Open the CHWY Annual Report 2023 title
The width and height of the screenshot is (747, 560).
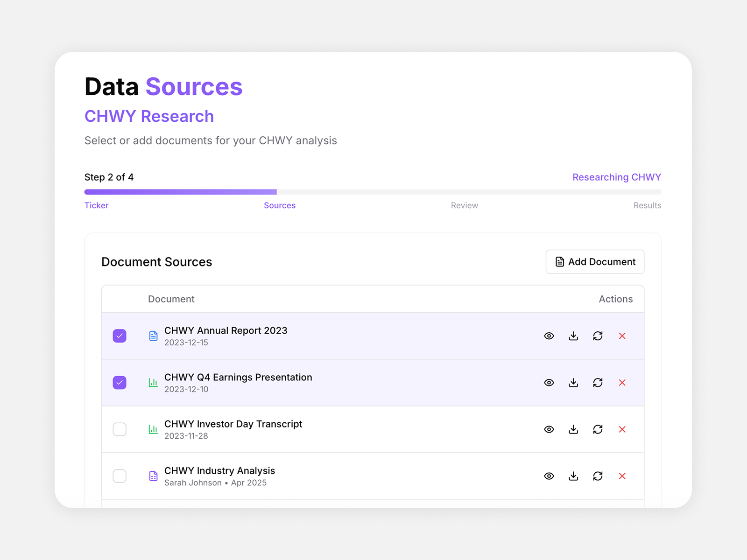(226, 330)
